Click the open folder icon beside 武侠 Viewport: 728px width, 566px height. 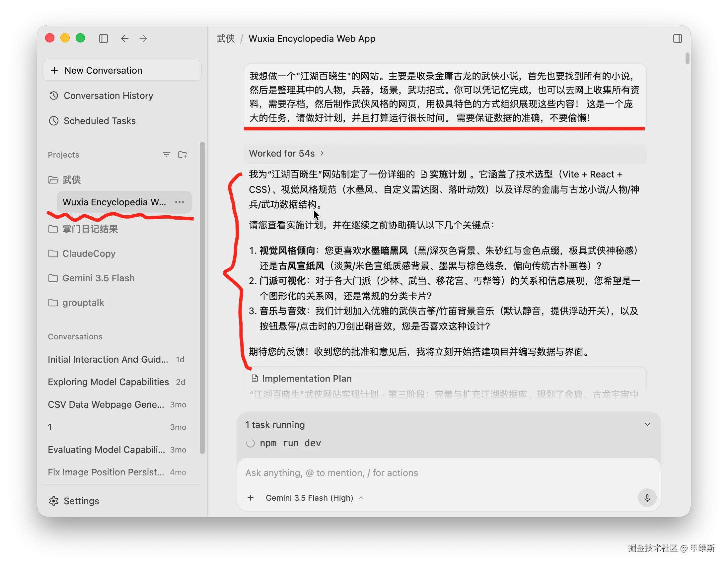point(53,180)
